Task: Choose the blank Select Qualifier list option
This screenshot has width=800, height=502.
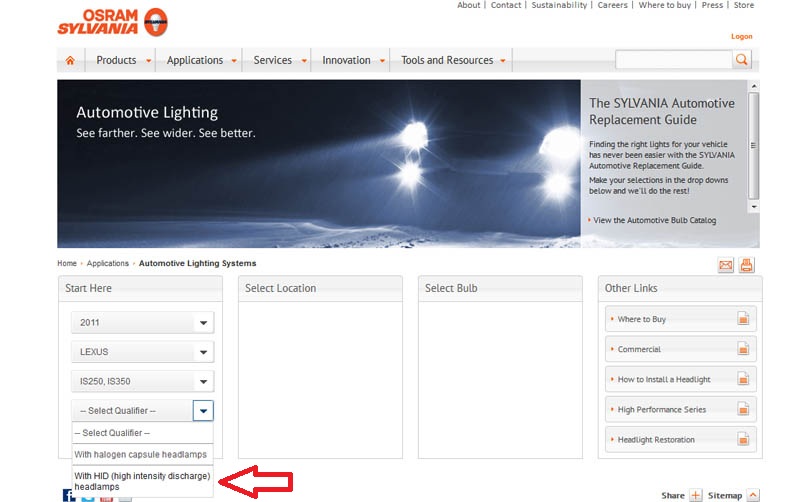Action: (142, 433)
